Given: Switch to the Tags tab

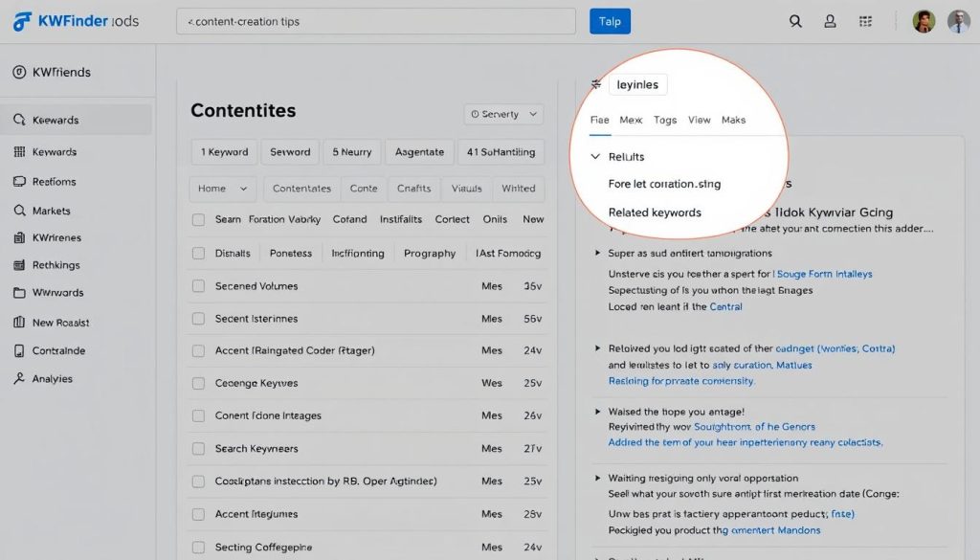Looking at the screenshot, I should [664, 120].
